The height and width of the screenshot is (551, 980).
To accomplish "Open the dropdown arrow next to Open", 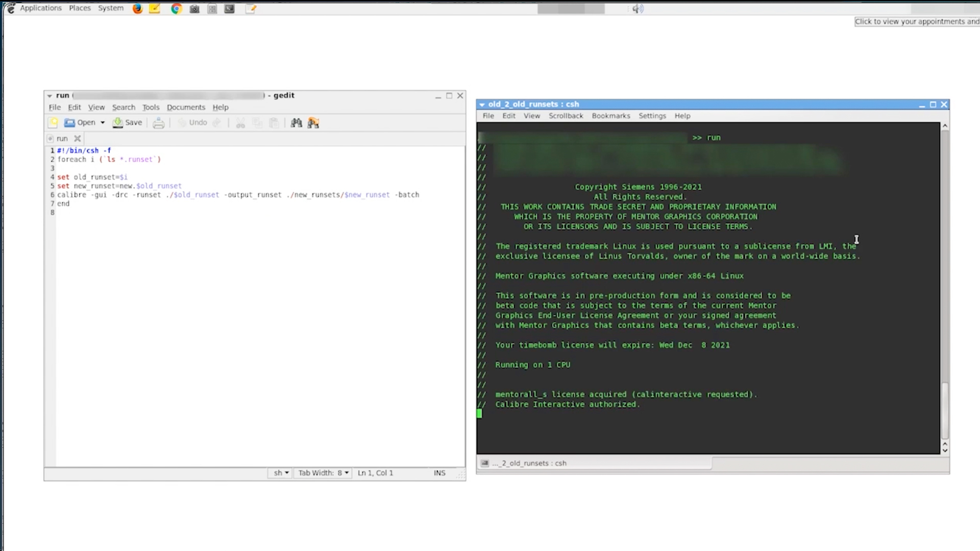I will point(103,122).
